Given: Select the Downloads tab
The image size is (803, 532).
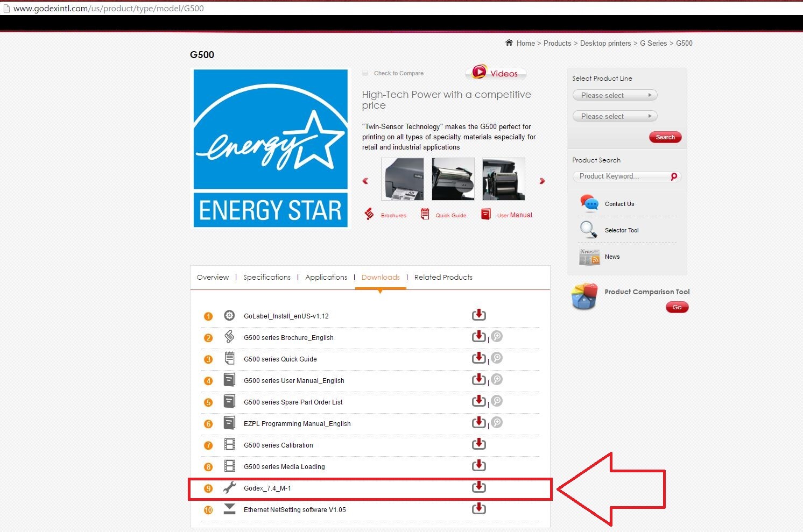Looking at the screenshot, I should (381, 277).
